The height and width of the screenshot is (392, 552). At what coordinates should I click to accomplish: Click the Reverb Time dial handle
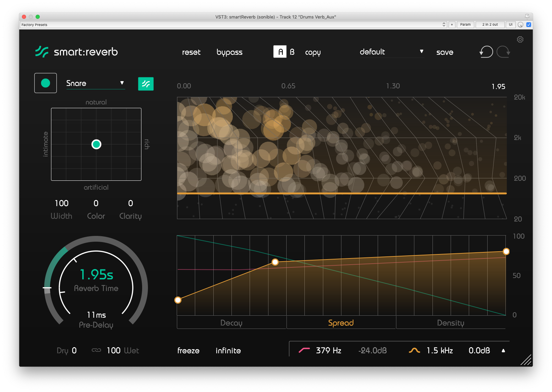[47, 288]
